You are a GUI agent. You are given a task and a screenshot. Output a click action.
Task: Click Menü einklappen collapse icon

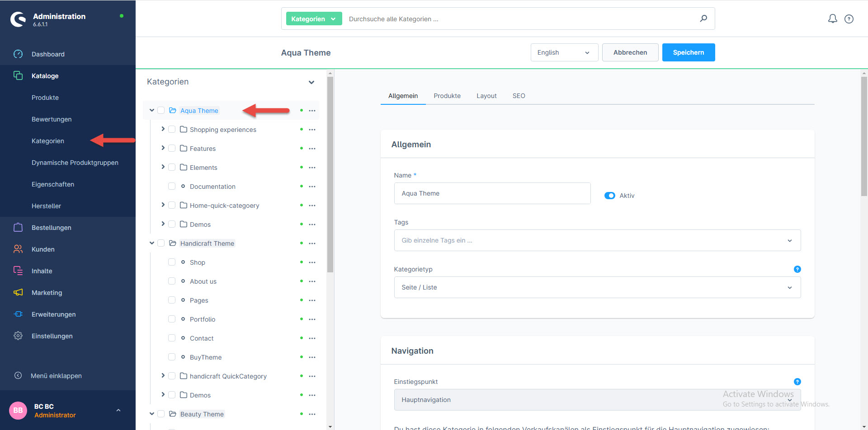18,376
